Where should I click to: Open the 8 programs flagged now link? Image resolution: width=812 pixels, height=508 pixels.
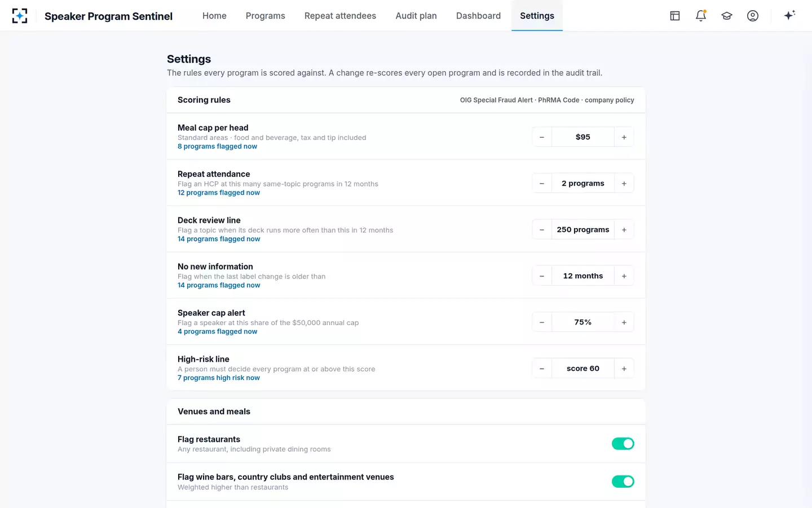tap(217, 146)
